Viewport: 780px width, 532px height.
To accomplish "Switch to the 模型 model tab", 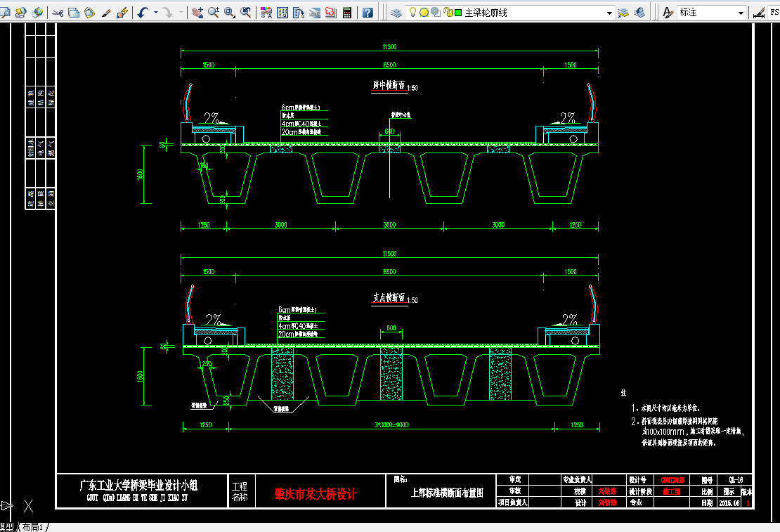I will [7, 527].
